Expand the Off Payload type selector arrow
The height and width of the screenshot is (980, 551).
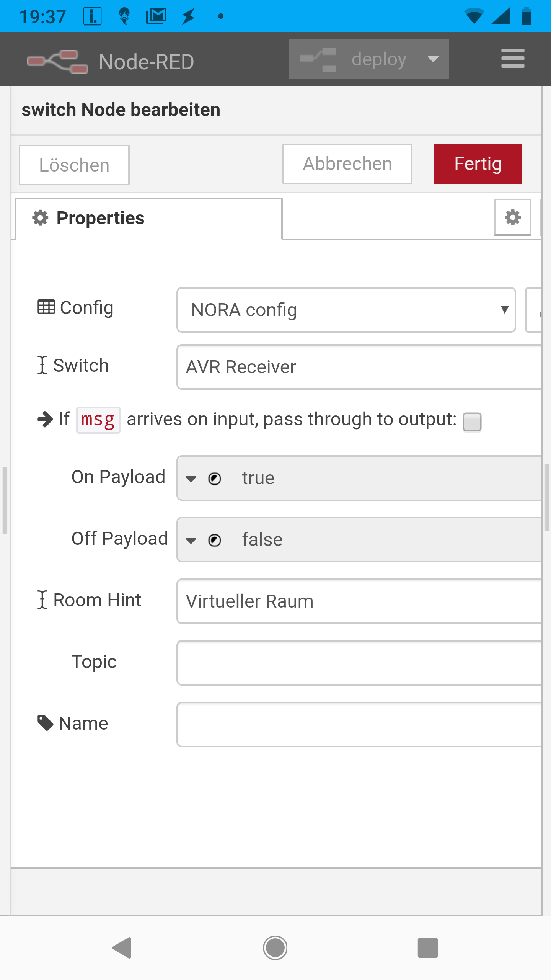(191, 540)
